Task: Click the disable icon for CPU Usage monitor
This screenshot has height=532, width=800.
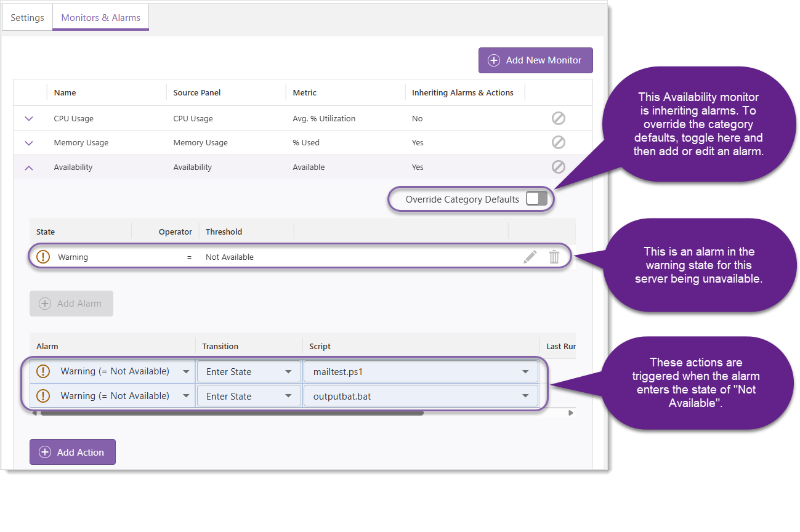Action: tap(559, 118)
